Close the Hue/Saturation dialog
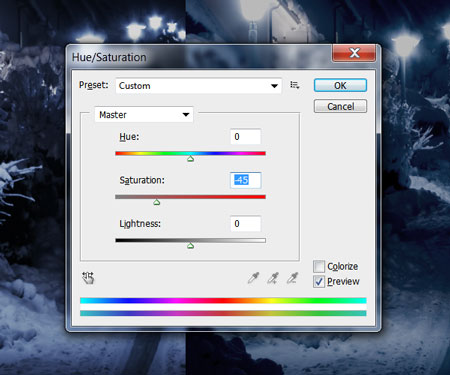Image resolution: width=450 pixels, height=375 pixels. 354,53
